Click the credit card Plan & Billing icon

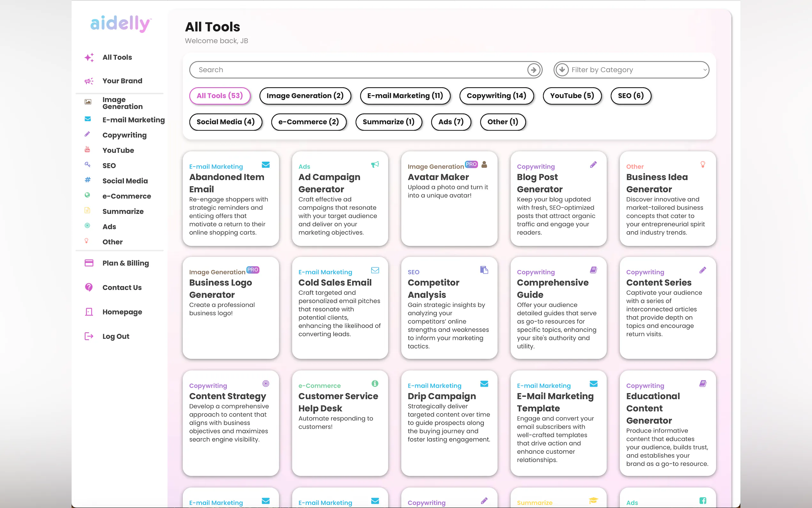coord(89,263)
